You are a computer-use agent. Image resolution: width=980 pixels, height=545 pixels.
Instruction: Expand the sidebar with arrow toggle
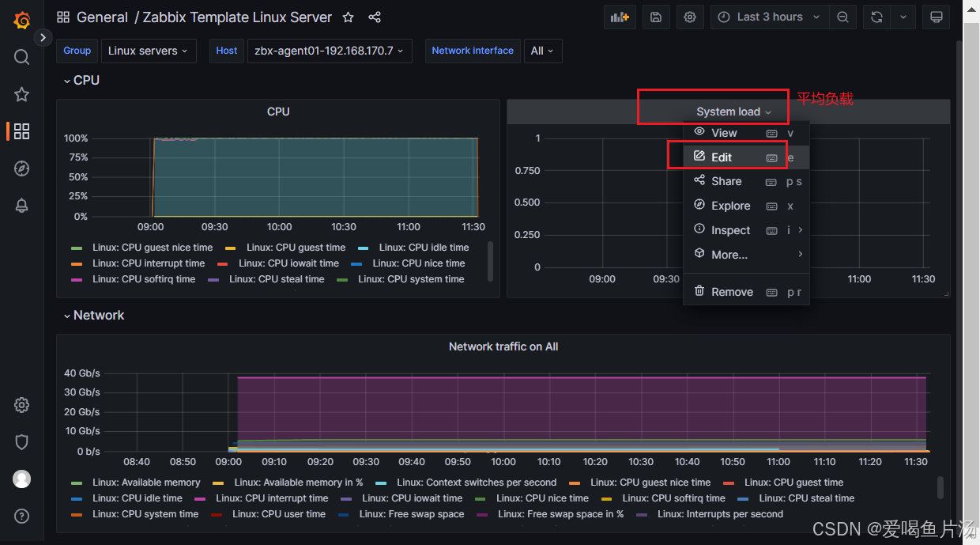pos(43,36)
